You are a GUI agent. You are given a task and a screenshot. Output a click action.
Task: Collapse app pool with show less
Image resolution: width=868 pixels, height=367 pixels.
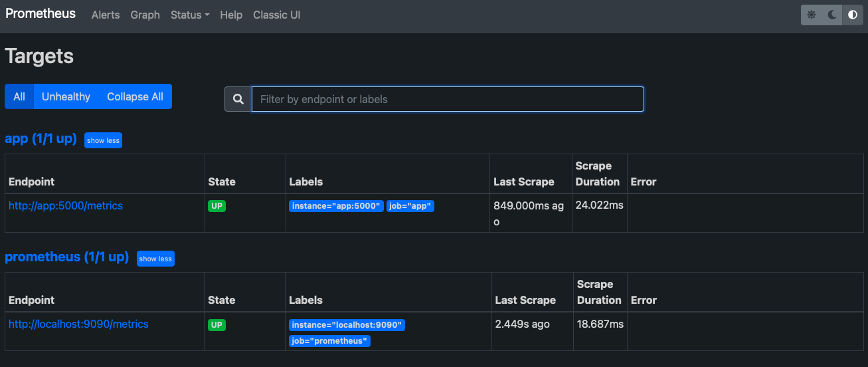click(x=103, y=140)
